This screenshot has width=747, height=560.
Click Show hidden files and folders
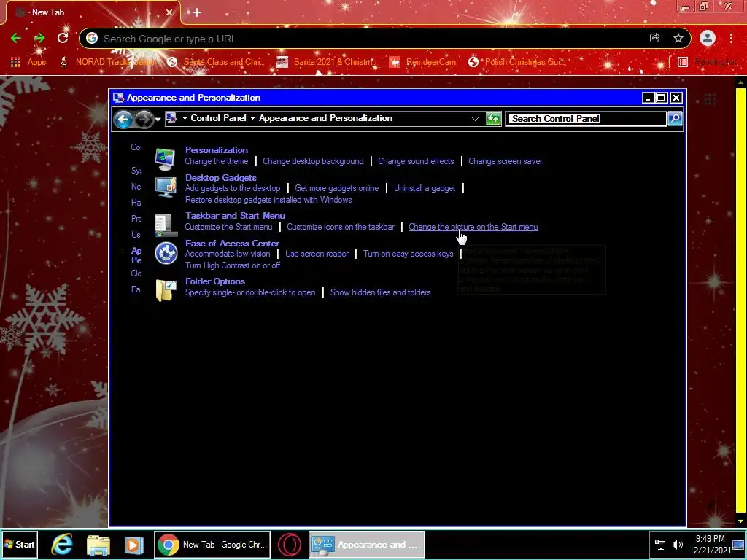tap(381, 292)
